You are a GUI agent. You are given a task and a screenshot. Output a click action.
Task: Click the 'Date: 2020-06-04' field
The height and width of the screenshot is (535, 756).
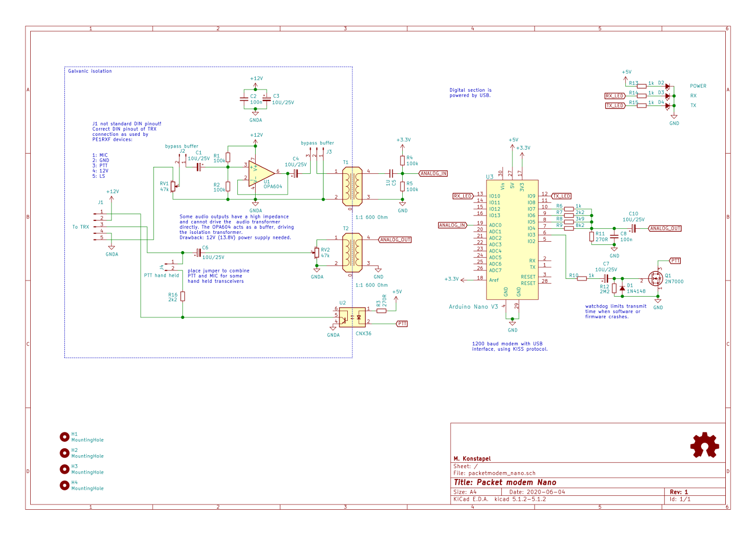pos(537,492)
